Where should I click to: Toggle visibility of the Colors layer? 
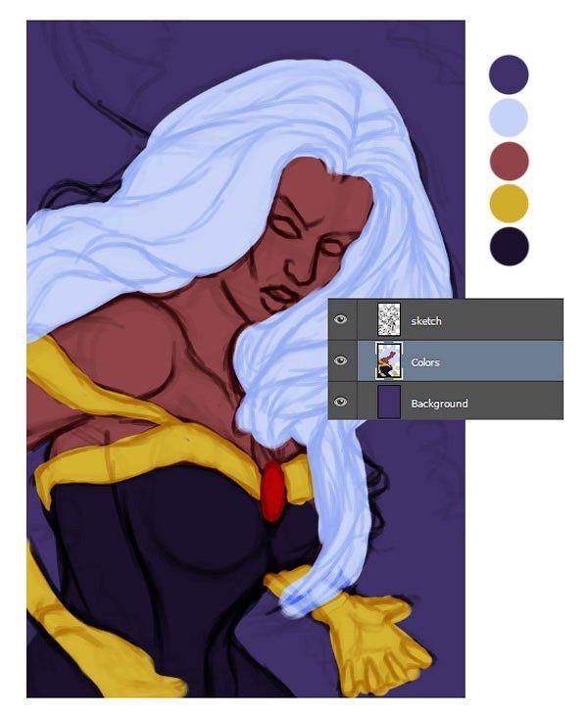coord(341,361)
